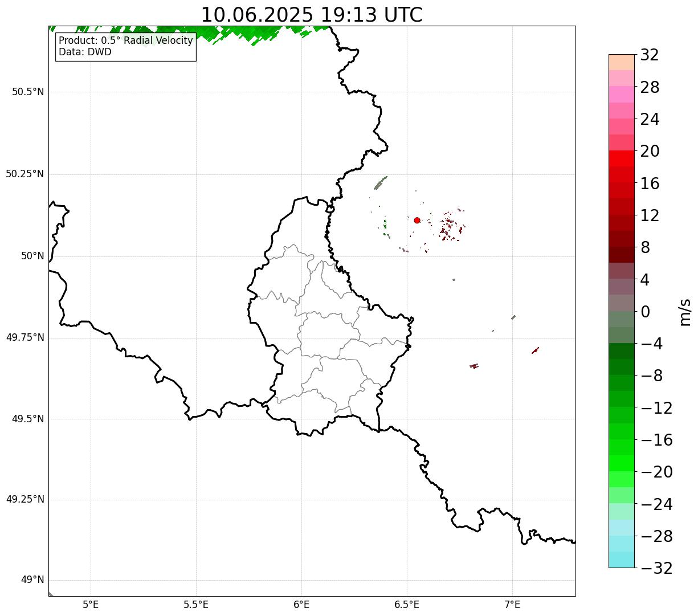Click the 'Data: DWD' label
This screenshot has height=616, width=698.
coord(85,52)
